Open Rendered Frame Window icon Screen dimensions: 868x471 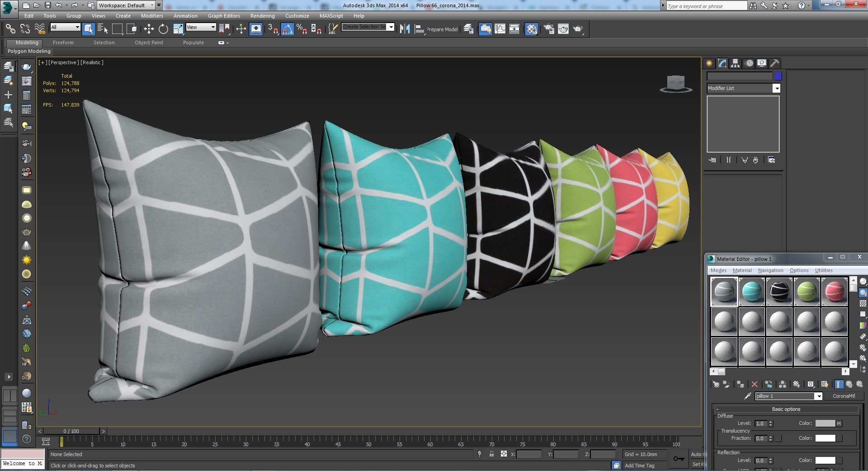pos(563,29)
